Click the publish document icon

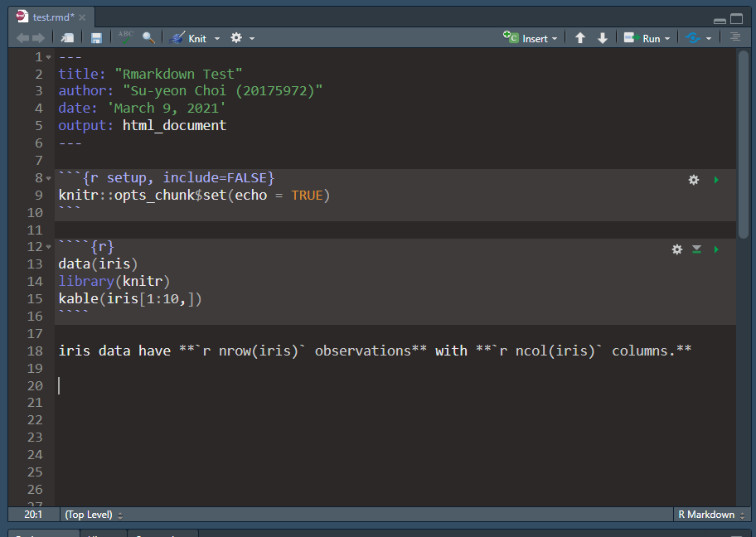click(693, 38)
